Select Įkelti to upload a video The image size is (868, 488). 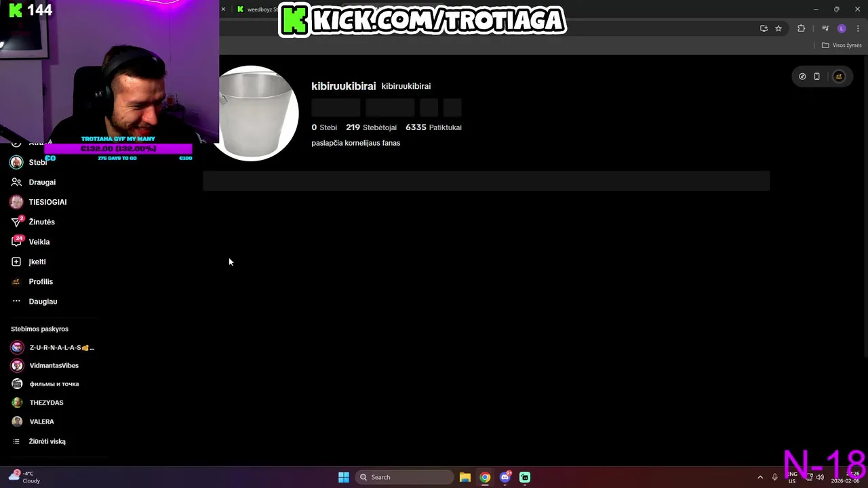pyautogui.click(x=28, y=262)
